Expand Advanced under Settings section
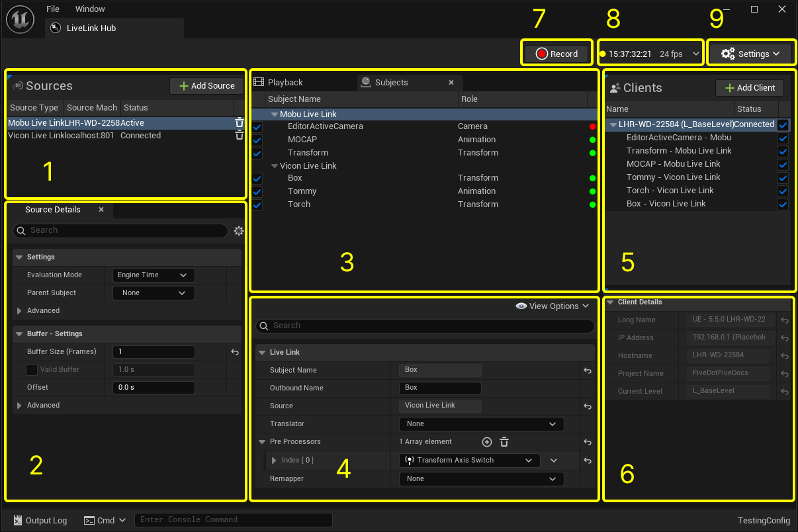The width and height of the screenshot is (798, 532). pos(19,311)
